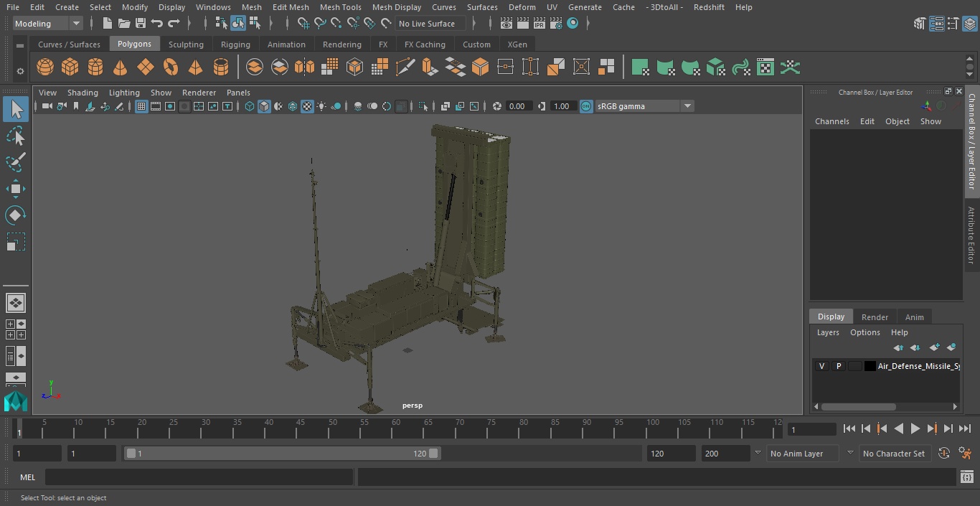Toggle layer playback P box
Screen dimensions: 980x506
click(x=838, y=366)
